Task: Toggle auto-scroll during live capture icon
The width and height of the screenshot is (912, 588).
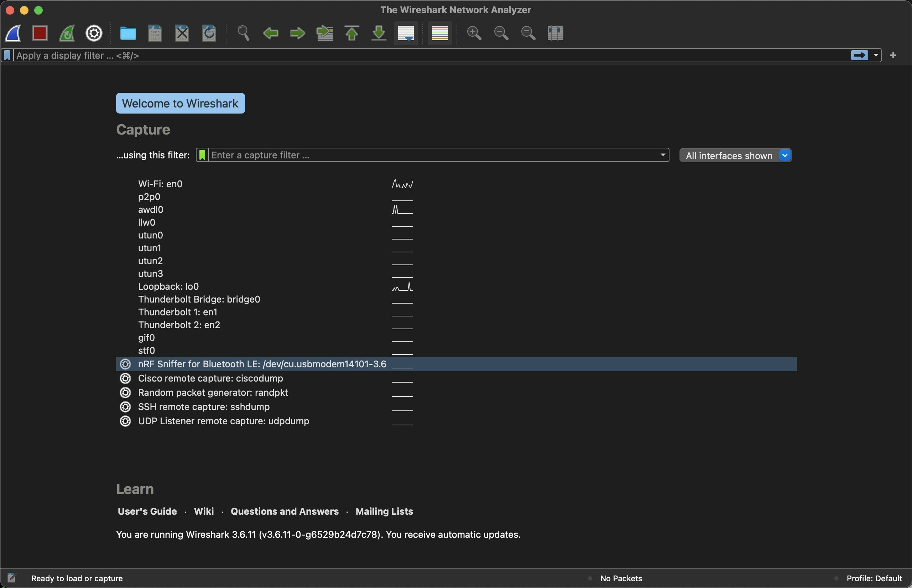Action: 406,33
